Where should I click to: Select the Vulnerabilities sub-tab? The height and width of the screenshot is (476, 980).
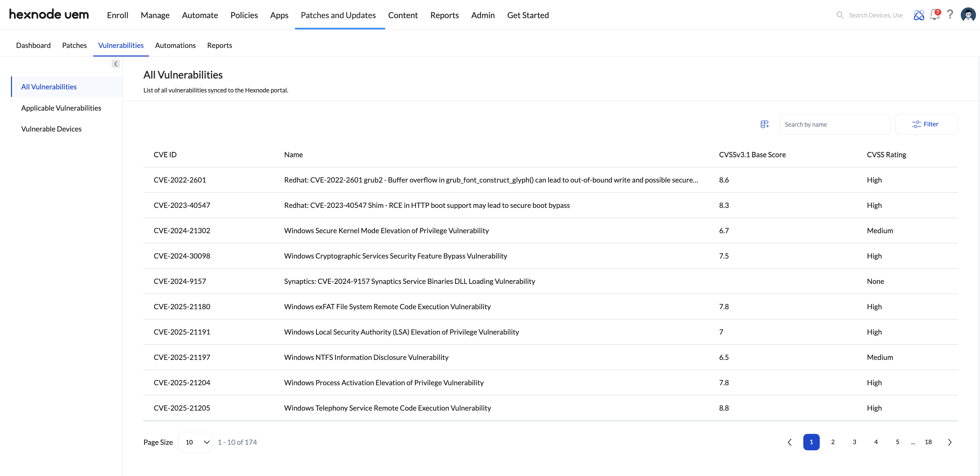[x=121, y=45]
